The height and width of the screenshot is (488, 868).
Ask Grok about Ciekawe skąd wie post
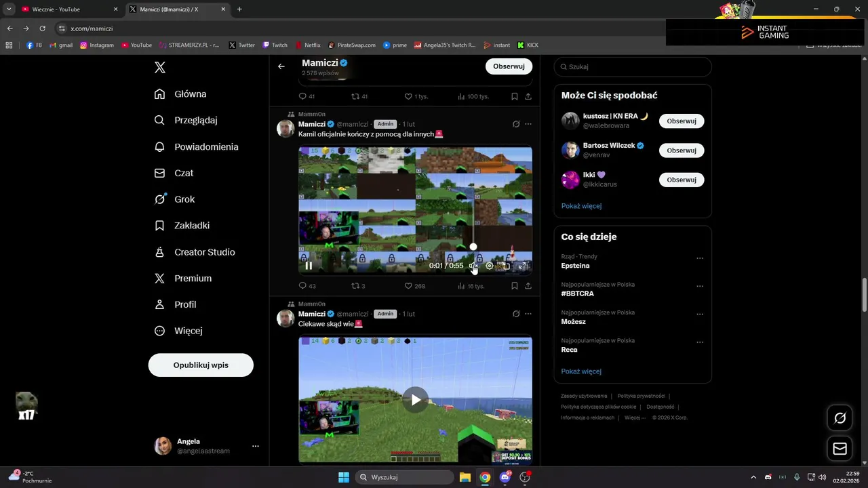point(516,314)
